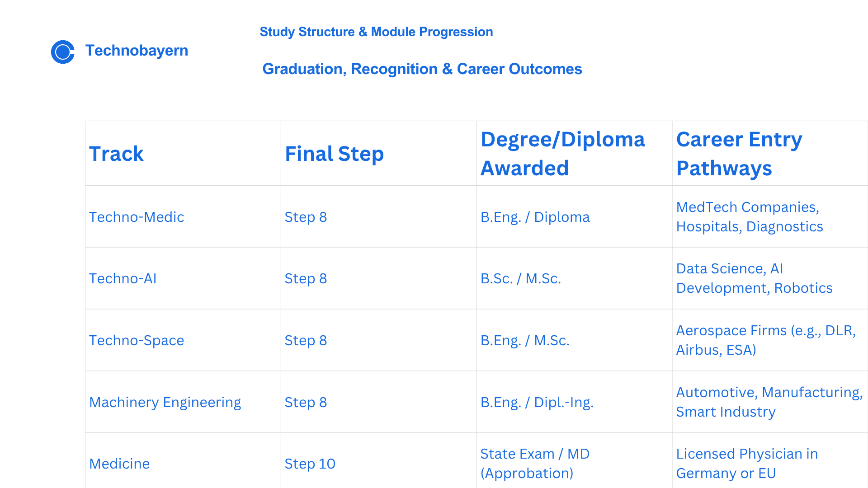This screenshot has height=488, width=868.
Task: Select Aerospace Firms career pathway cell
Action: [x=770, y=340]
